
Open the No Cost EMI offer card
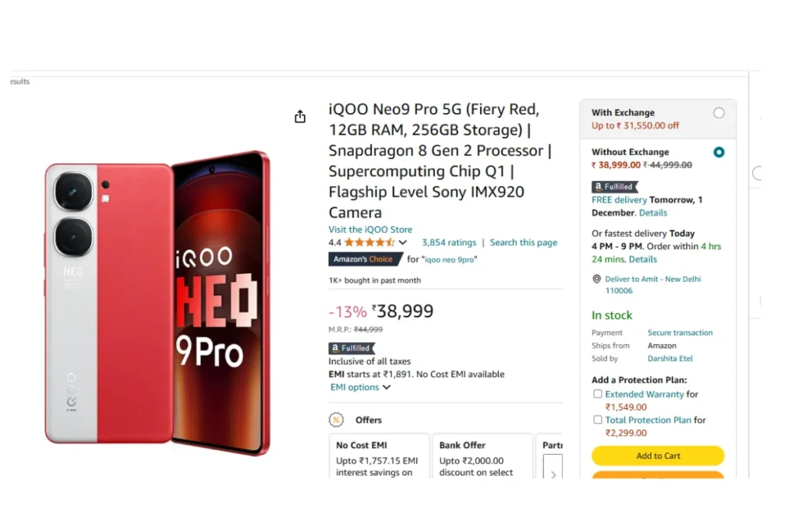380,456
